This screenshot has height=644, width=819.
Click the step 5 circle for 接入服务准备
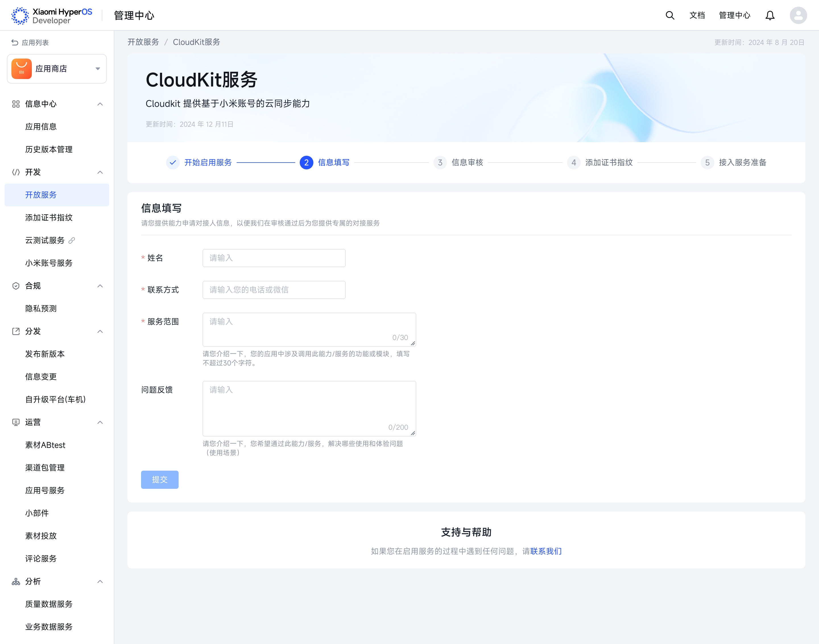coord(707,163)
